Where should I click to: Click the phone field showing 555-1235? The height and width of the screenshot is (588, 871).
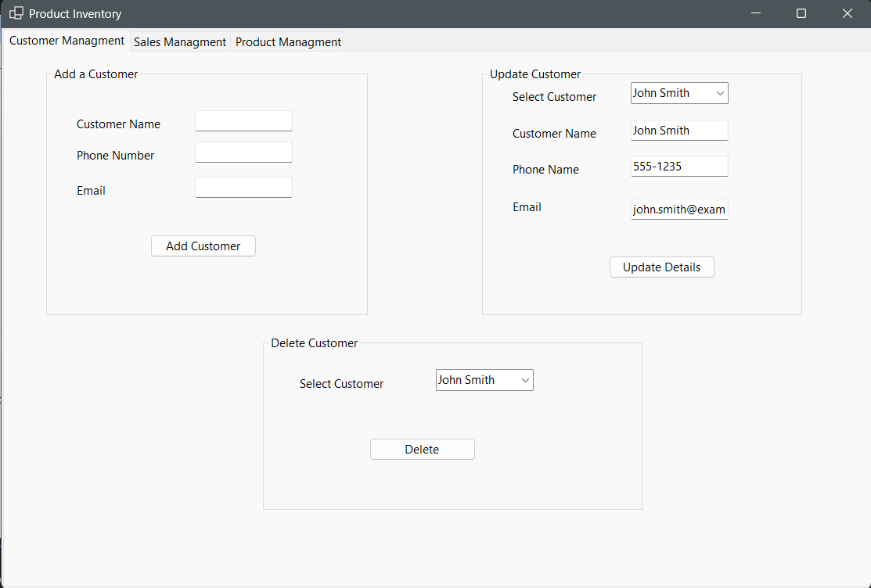(x=679, y=167)
